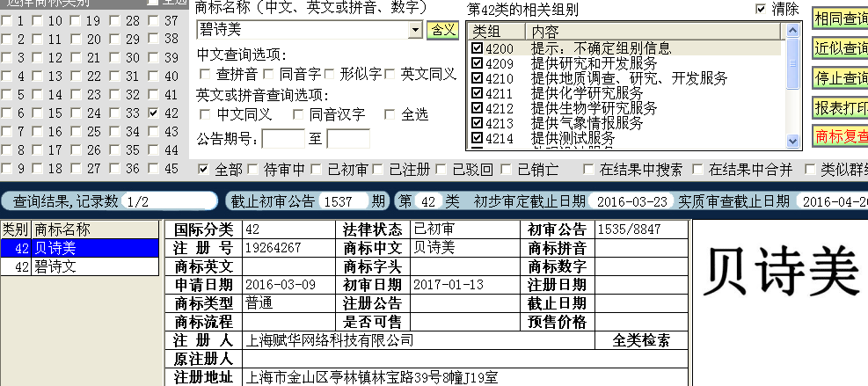
Task: Filter by 已驳回 status
Action: click(x=441, y=169)
